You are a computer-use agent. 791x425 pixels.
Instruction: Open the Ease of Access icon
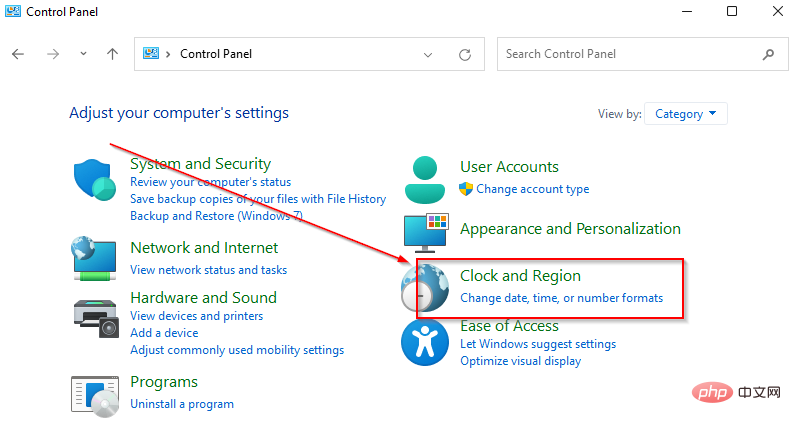tap(427, 343)
